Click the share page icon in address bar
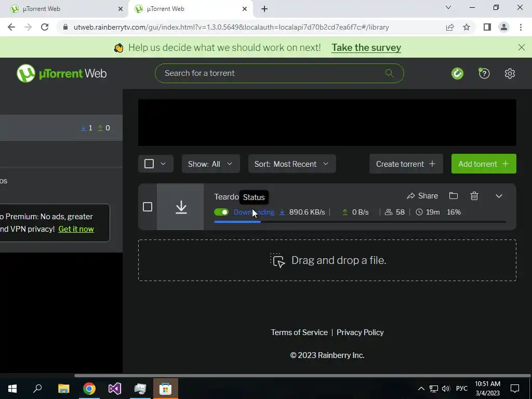Image resolution: width=532 pixels, height=399 pixels. pyautogui.click(x=450, y=27)
